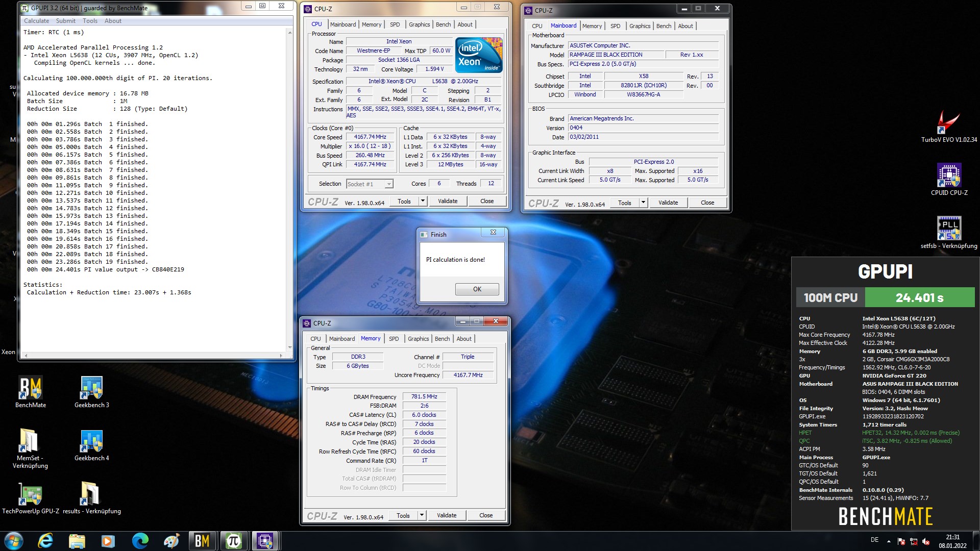Show hidden tray icons arrow
The height and width of the screenshot is (551, 980).
click(x=889, y=541)
